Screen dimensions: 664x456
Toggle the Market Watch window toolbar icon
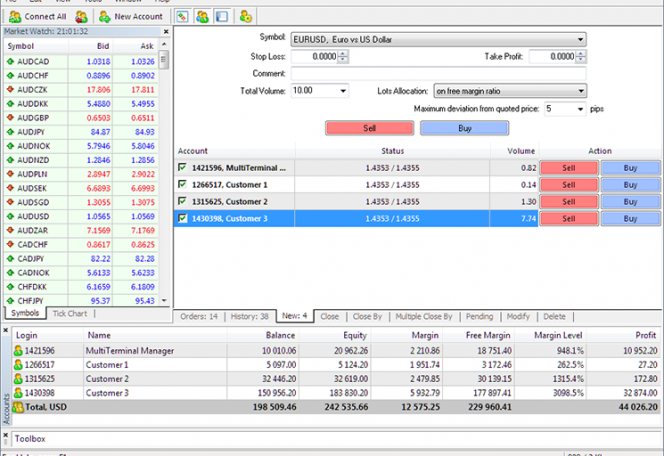[x=183, y=17]
